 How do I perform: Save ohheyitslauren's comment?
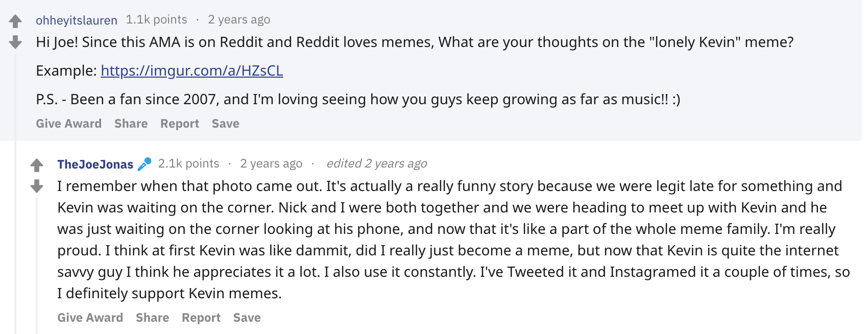(225, 123)
